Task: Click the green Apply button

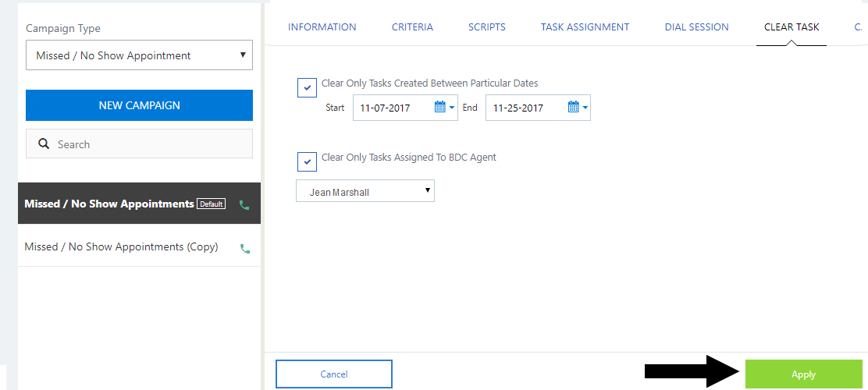Action: (x=804, y=374)
